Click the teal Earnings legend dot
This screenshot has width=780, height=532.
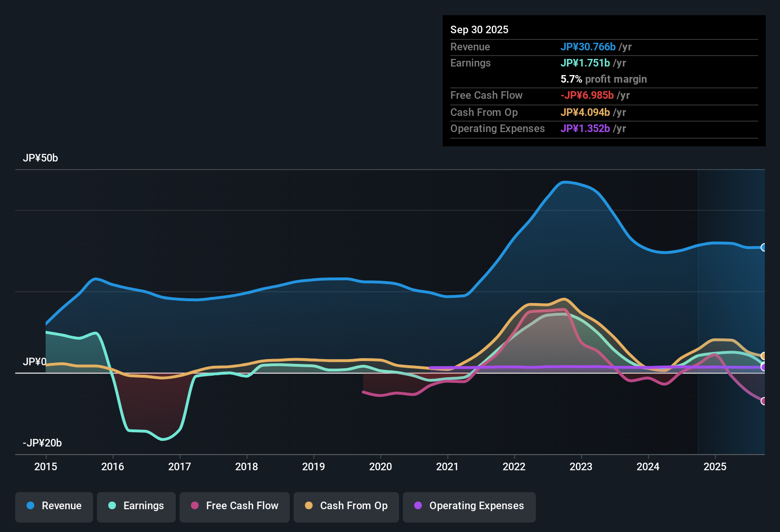coord(113,506)
